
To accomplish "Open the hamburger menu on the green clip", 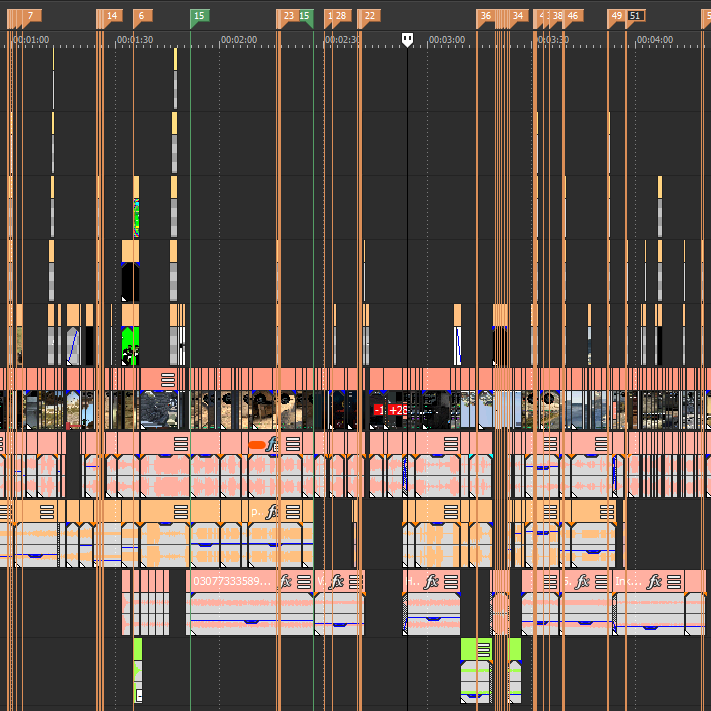I will [x=484, y=650].
